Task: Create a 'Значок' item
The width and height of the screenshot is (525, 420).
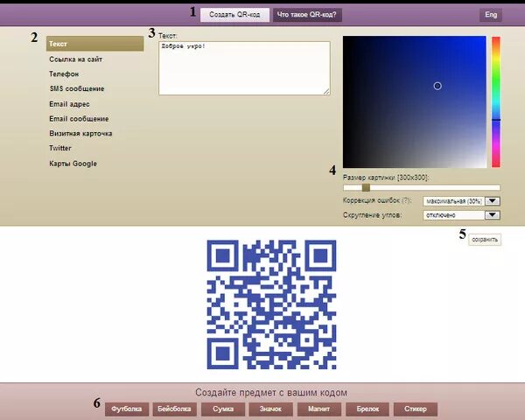Action: pyautogui.click(x=271, y=409)
